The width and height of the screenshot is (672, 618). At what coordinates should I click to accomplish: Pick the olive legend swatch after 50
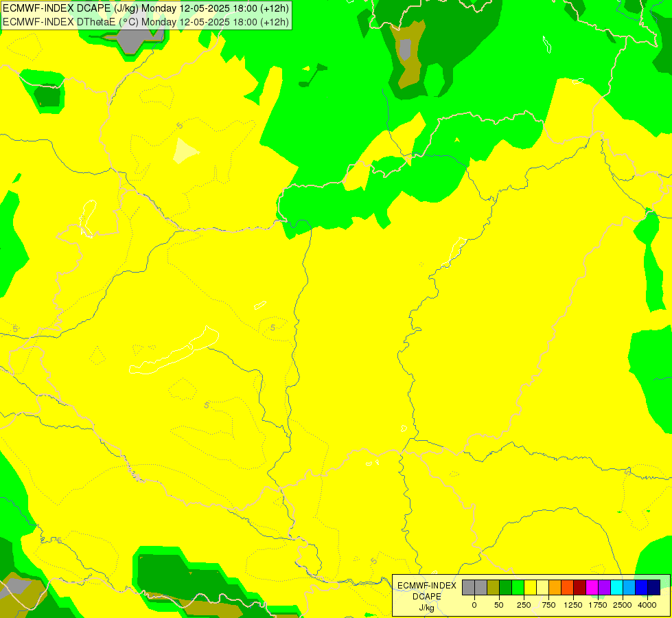(494, 587)
